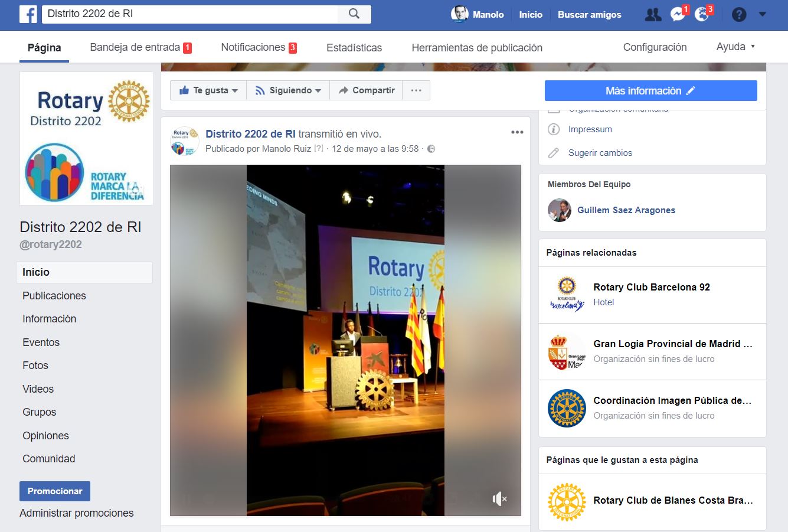Click the Promocionar button
Viewport: 788px width, 532px height.
pyautogui.click(x=55, y=491)
